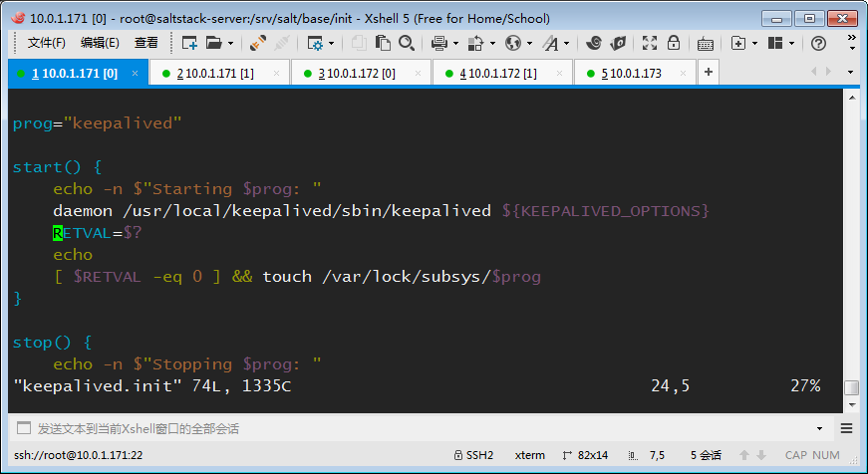This screenshot has width=868, height=474.
Task: Expand the file transfer dropdown arrow
Action: pyautogui.click(x=492, y=43)
